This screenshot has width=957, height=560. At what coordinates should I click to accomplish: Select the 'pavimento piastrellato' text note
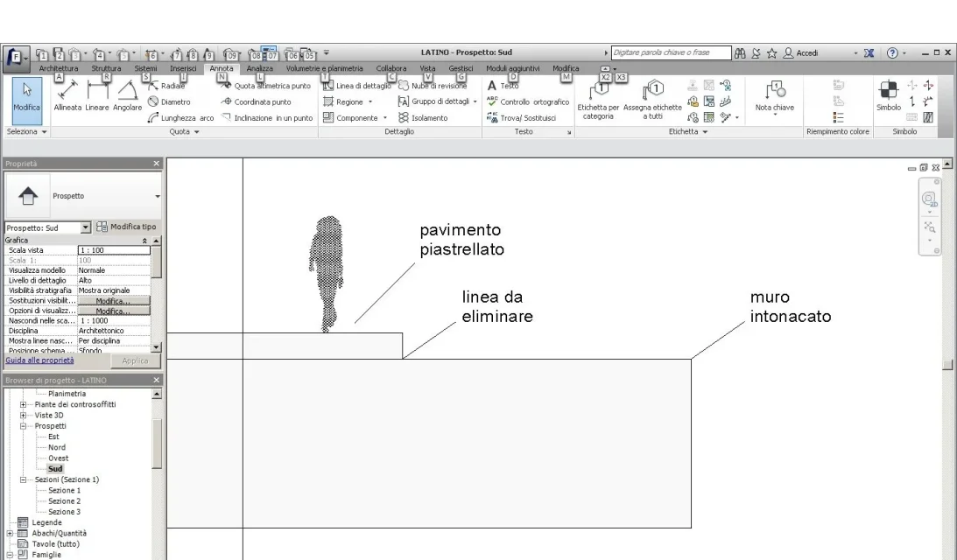[x=461, y=240]
